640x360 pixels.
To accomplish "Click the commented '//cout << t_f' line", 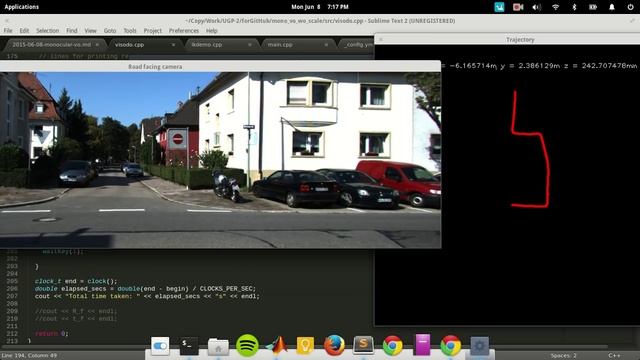I will [76, 318].
